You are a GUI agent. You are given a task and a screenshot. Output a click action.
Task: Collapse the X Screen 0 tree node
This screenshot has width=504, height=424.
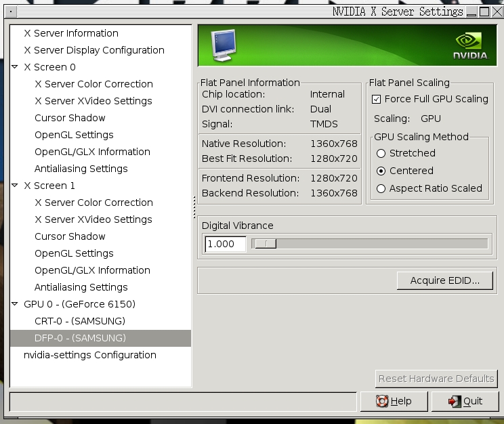click(x=15, y=67)
